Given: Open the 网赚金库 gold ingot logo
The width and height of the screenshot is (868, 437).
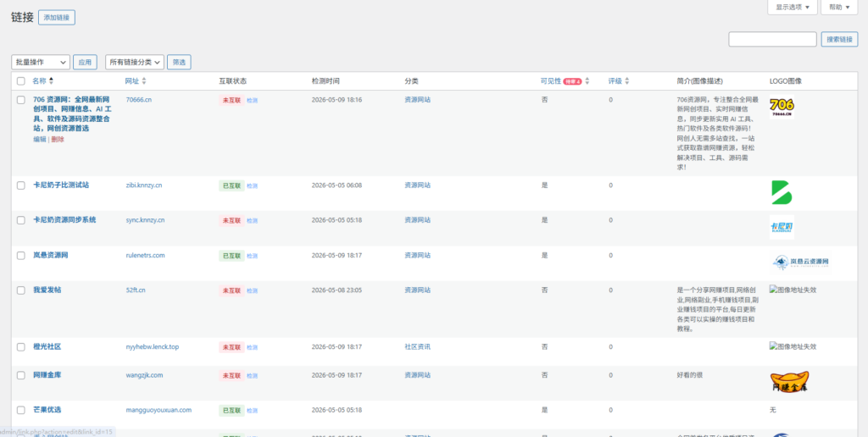Looking at the screenshot, I should click(789, 383).
